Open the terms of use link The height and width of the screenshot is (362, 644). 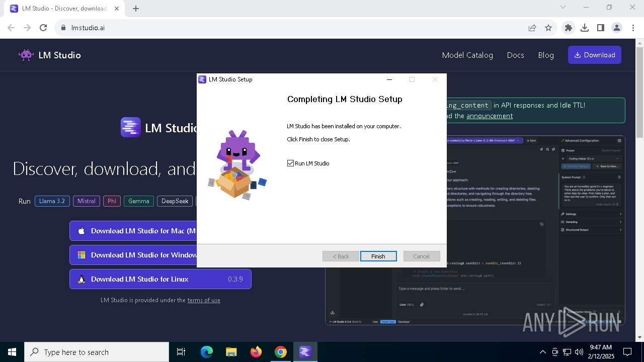[204, 300]
